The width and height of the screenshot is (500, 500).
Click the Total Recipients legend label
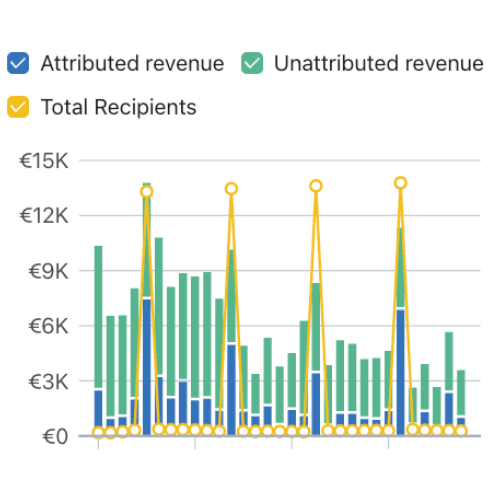119,107
